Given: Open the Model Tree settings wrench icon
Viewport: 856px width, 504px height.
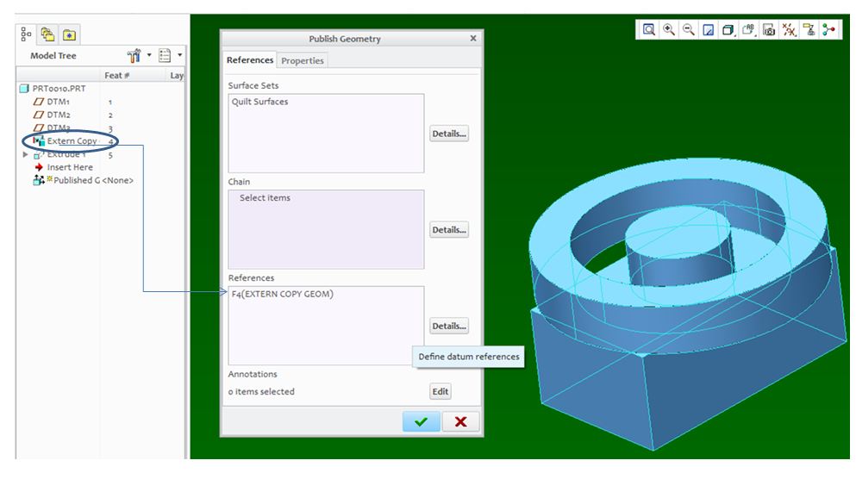Looking at the screenshot, I should [134, 55].
